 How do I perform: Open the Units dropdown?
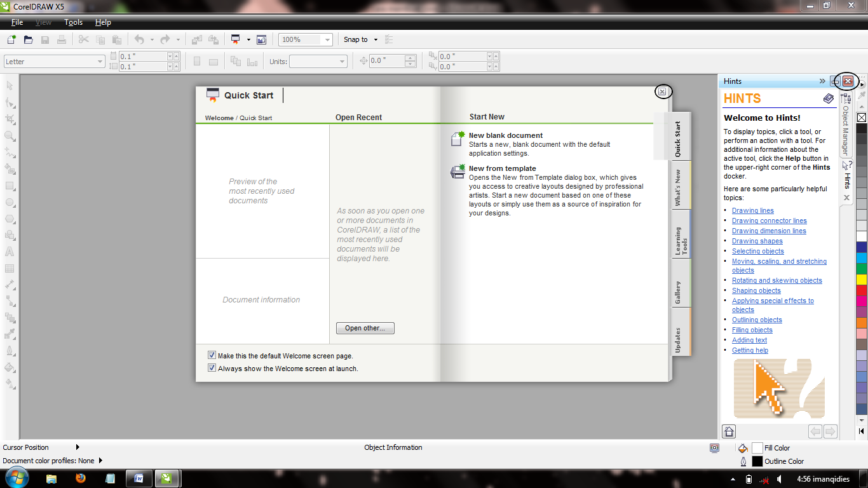[342, 62]
